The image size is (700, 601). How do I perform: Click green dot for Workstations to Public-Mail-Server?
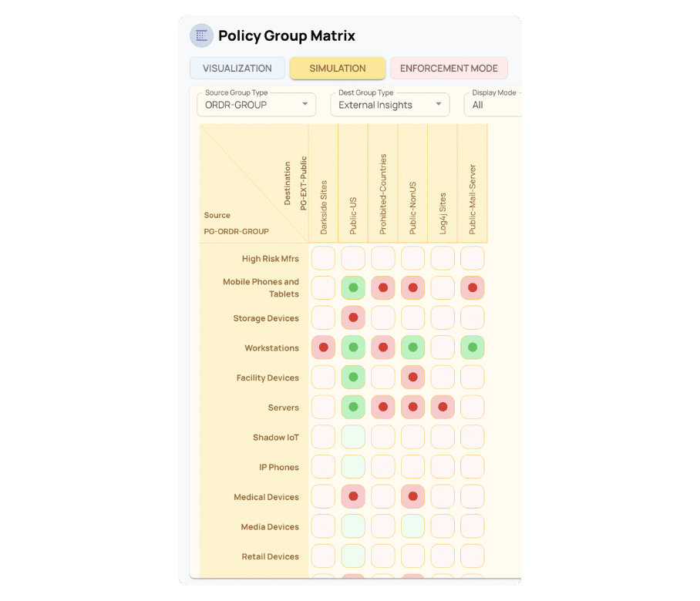coord(473,348)
